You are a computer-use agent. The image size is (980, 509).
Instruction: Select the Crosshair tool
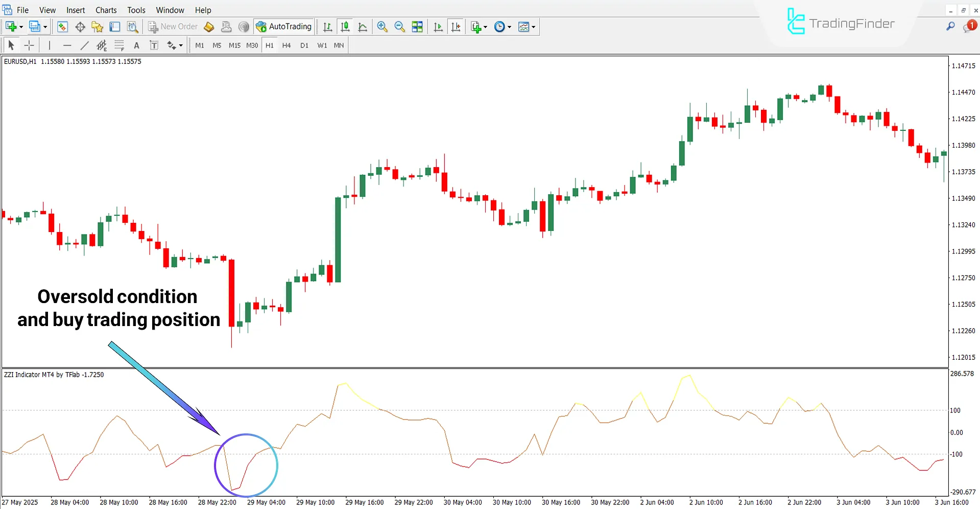click(29, 45)
